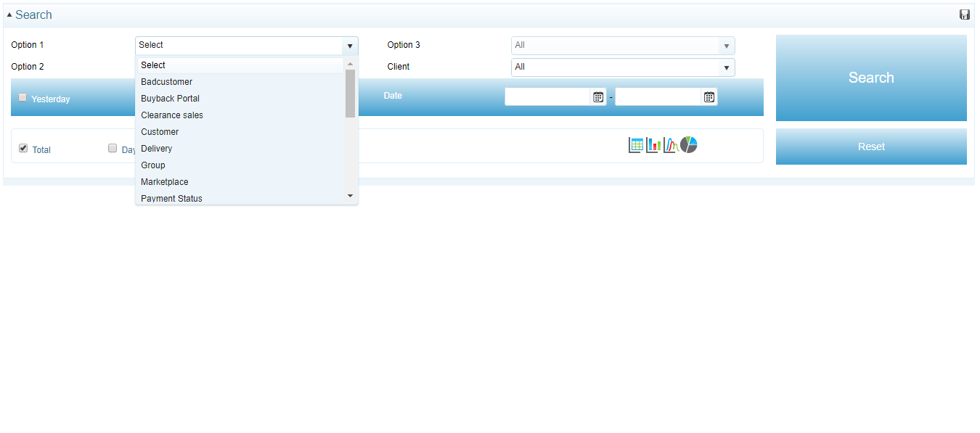Click the Client label
Image resolution: width=980 pixels, height=433 pixels.
coord(399,67)
